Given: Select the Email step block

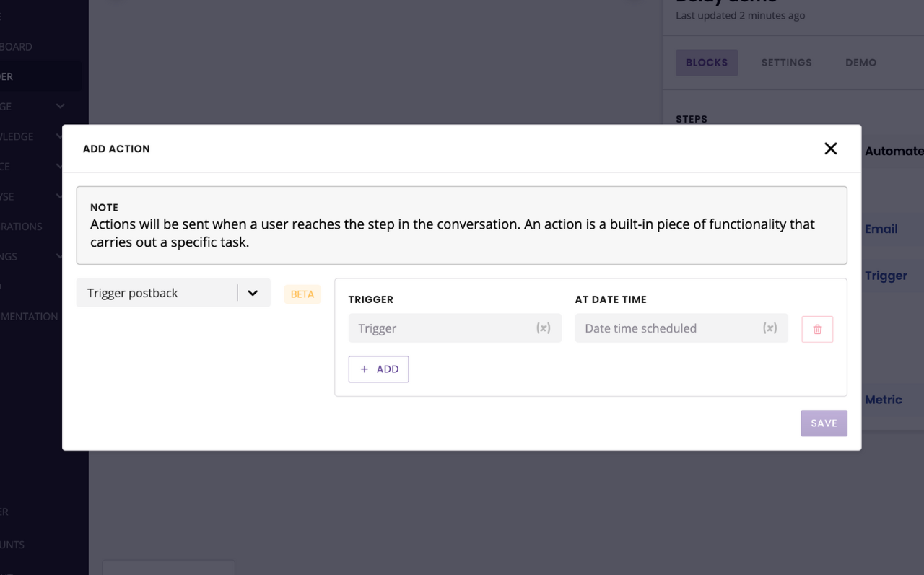Looking at the screenshot, I should (x=881, y=229).
